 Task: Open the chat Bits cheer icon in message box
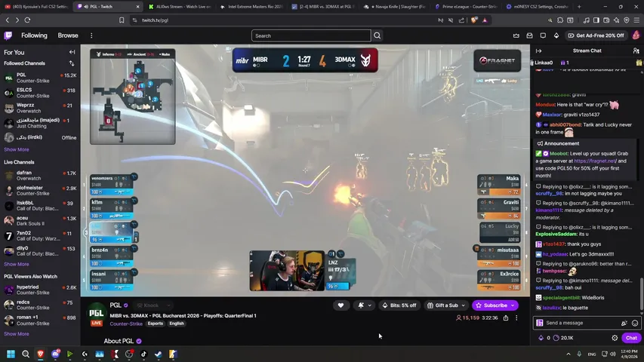[x=624, y=323]
